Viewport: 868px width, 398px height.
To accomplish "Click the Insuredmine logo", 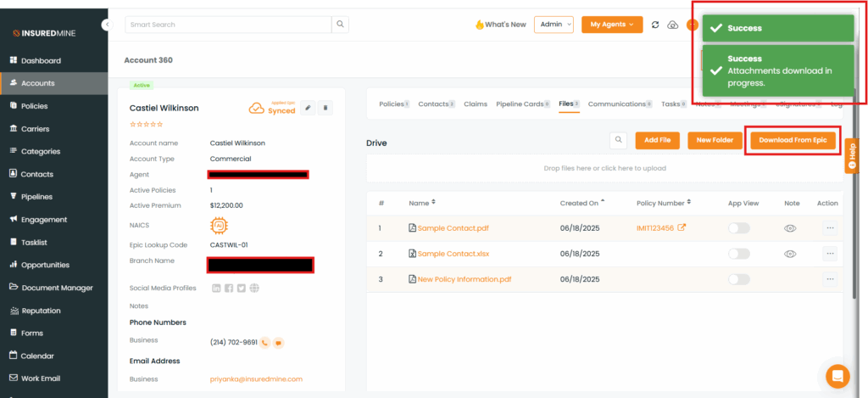I will [44, 33].
